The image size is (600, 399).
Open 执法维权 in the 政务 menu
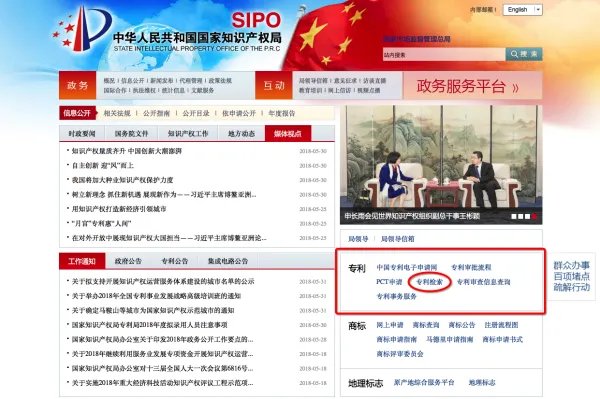click(x=144, y=90)
